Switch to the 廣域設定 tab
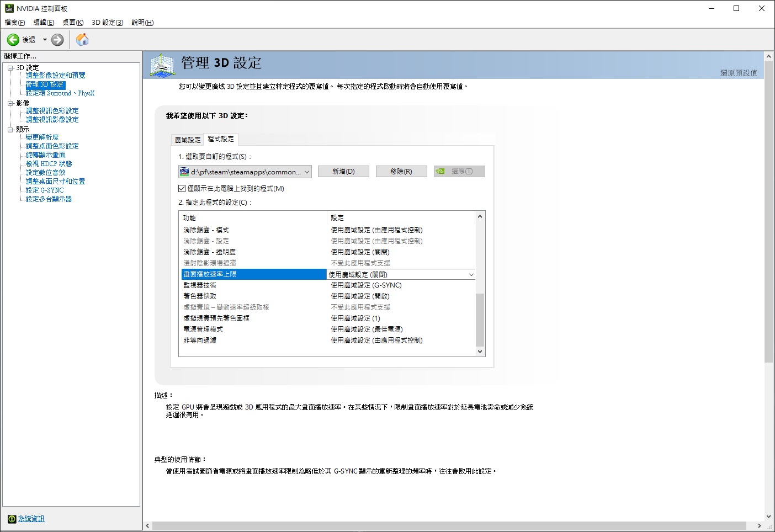 (x=188, y=140)
